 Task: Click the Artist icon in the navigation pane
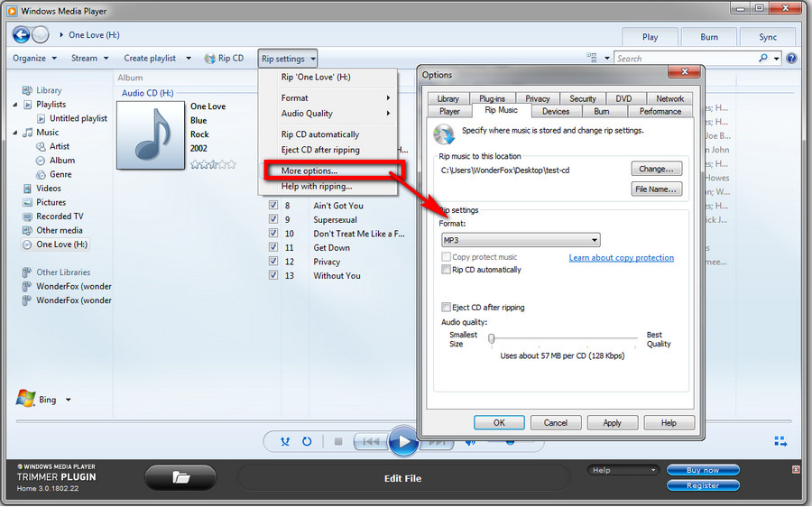[x=41, y=146]
